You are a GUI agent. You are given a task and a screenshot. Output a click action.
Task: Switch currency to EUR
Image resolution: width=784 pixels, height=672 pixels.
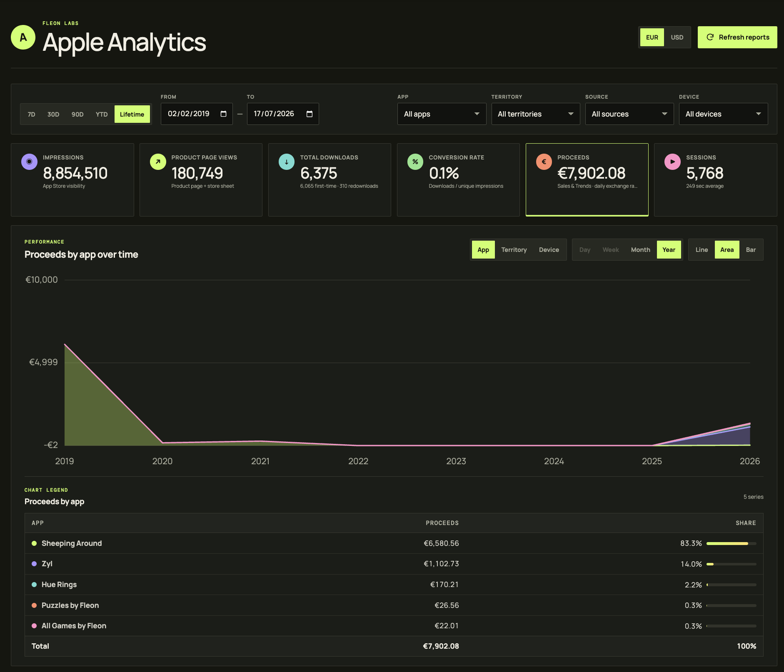click(x=652, y=37)
